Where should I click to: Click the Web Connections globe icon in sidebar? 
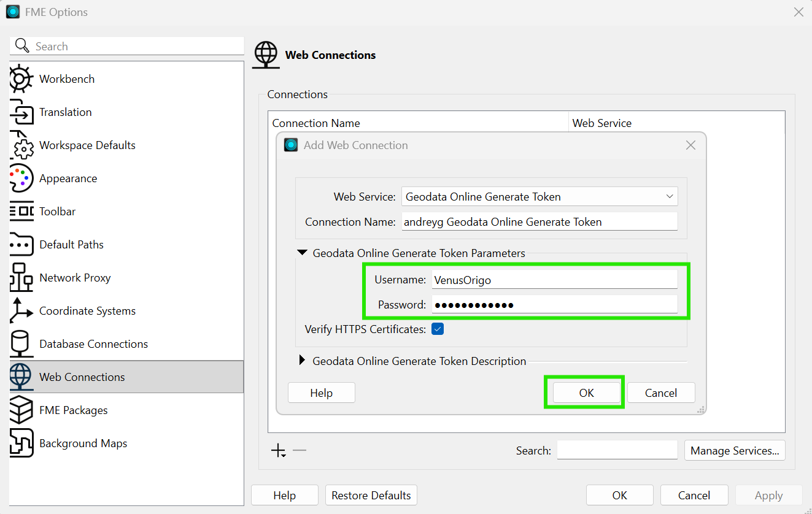pos(21,377)
